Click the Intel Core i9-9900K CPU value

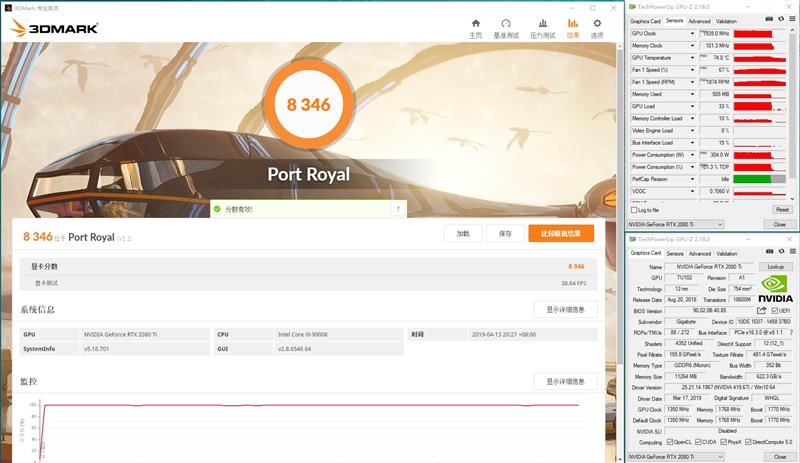point(303,334)
